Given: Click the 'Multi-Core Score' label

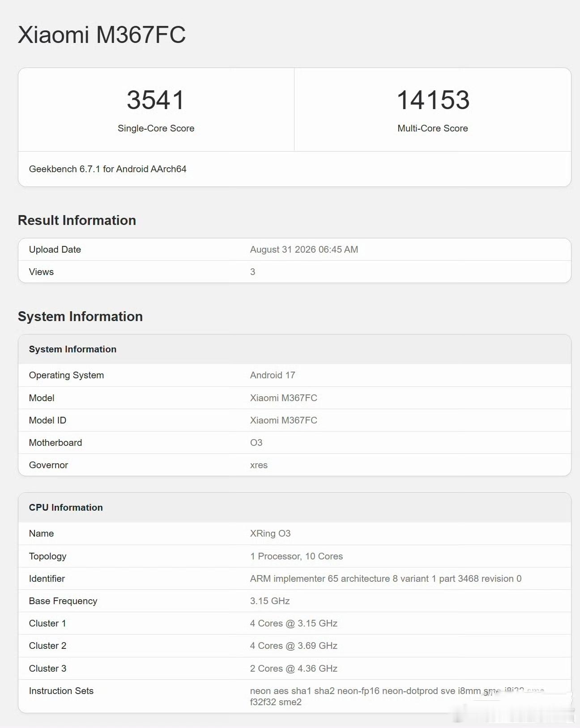Looking at the screenshot, I should tap(433, 128).
